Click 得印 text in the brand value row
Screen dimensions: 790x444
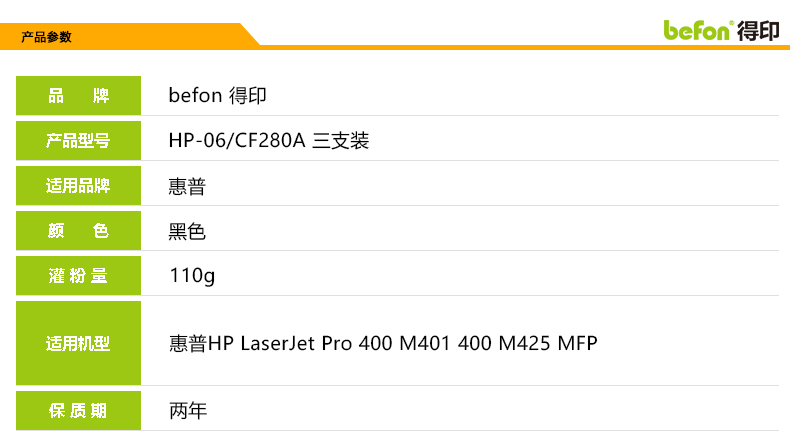[248, 96]
